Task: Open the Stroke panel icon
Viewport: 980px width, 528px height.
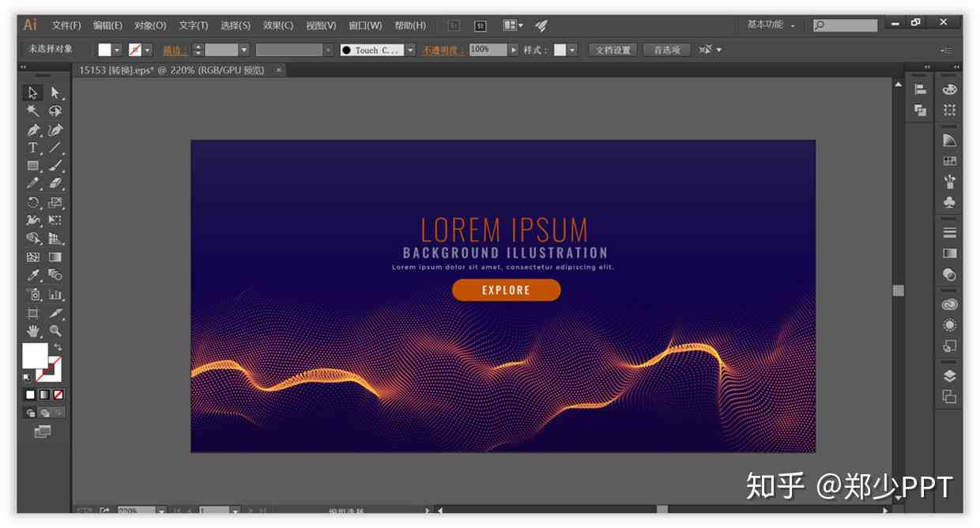Action: [949, 232]
